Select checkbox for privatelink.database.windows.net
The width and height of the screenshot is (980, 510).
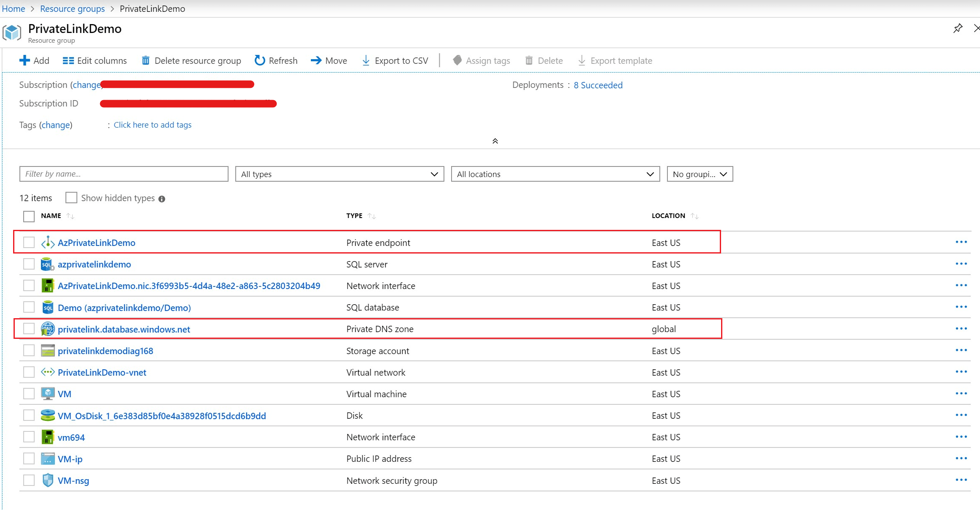pos(29,329)
